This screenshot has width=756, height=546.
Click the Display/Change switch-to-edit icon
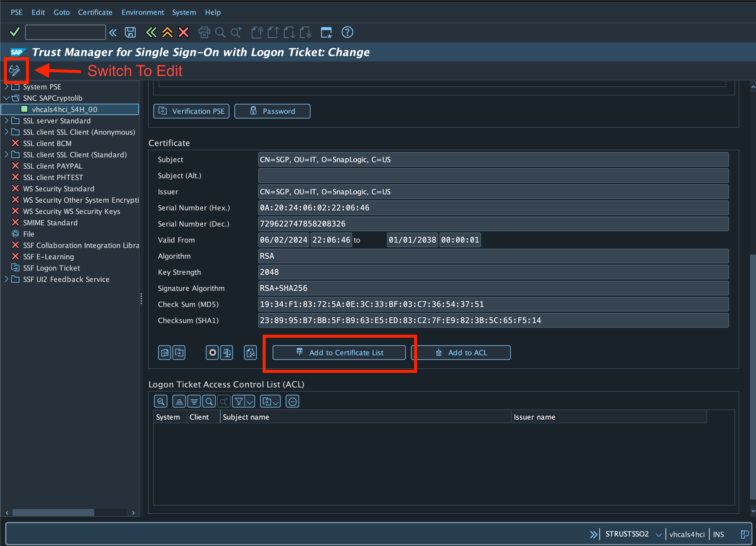pyautogui.click(x=14, y=71)
